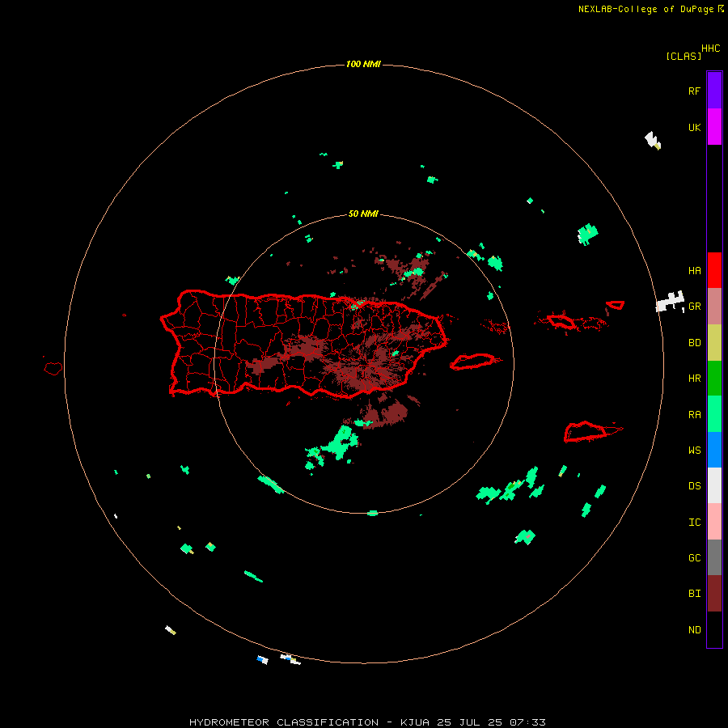This screenshot has height=728, width=728.
Task: Click the RA light green swatch
Action: point(714,414)
